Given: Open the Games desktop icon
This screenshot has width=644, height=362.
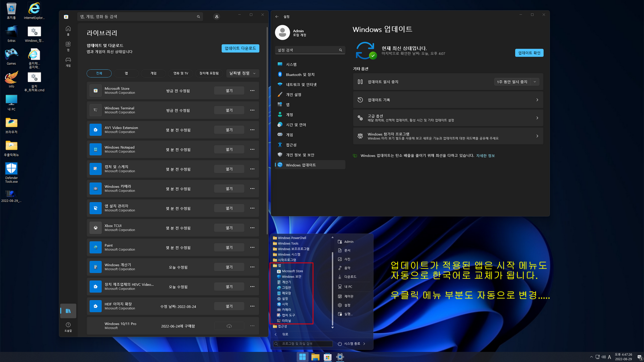Looking at the screenshot, I should (11, 57).
